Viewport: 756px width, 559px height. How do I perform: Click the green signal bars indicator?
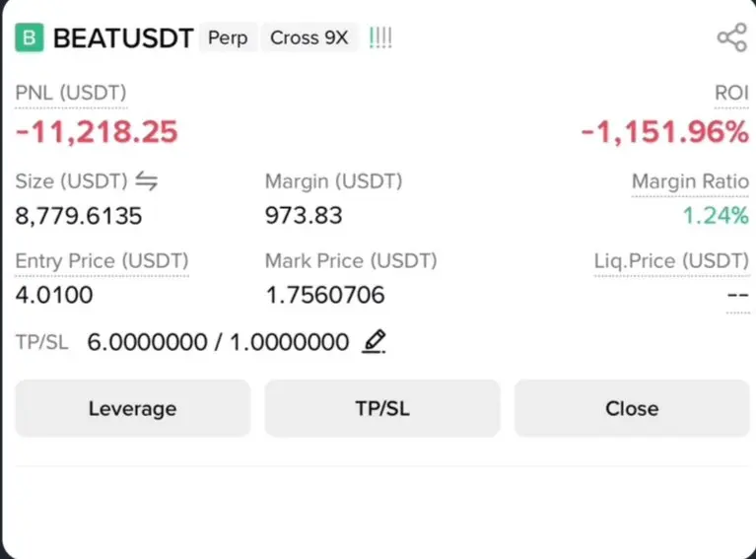[x=379, y=38]
